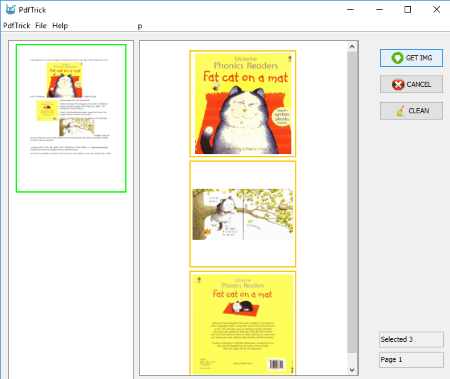Click the CANCEL button
This screenshot has height=379, width=450.
coord(411,84)
